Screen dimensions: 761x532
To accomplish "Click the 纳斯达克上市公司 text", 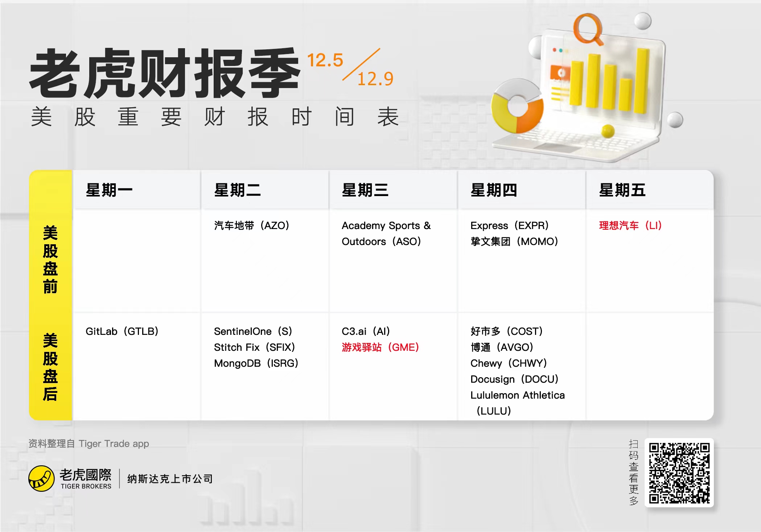I will pyautogui.click(x=170, y=479).
